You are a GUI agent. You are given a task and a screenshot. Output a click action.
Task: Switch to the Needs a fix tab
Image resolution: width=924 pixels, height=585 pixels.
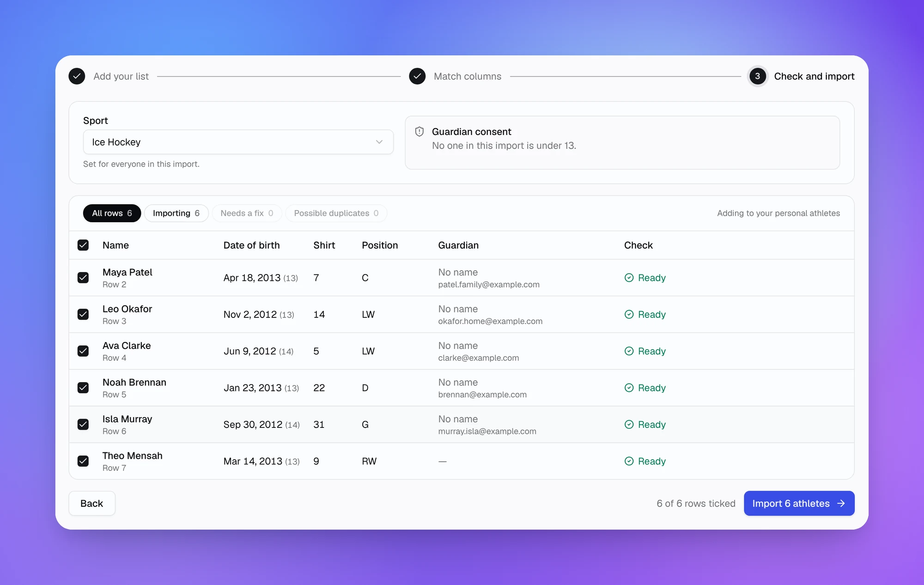tap(247, 213)
